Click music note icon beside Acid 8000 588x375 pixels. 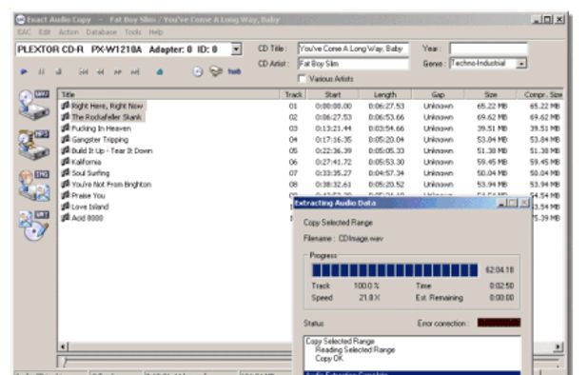[x=66, y=218]
